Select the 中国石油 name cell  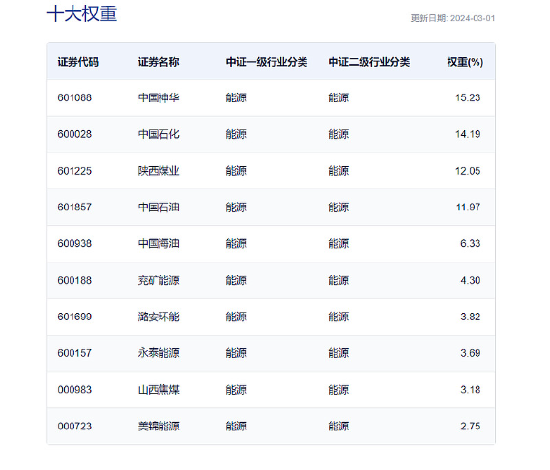coord(159,207)
